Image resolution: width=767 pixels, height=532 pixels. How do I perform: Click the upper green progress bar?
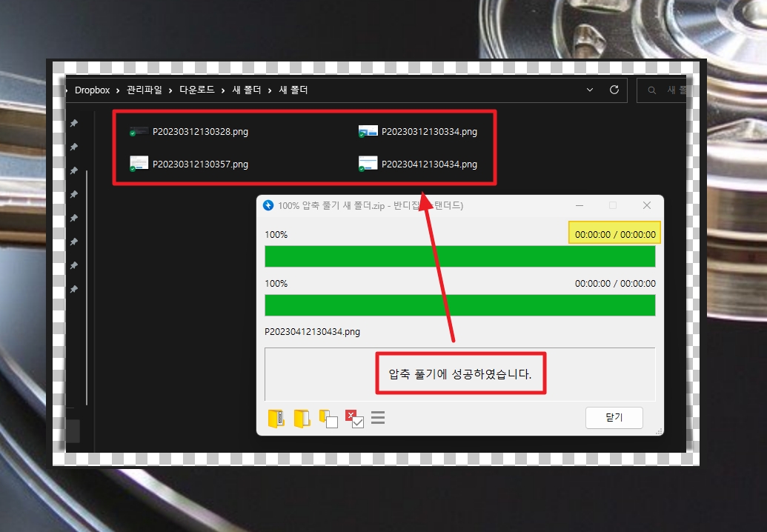pos(459,256)
